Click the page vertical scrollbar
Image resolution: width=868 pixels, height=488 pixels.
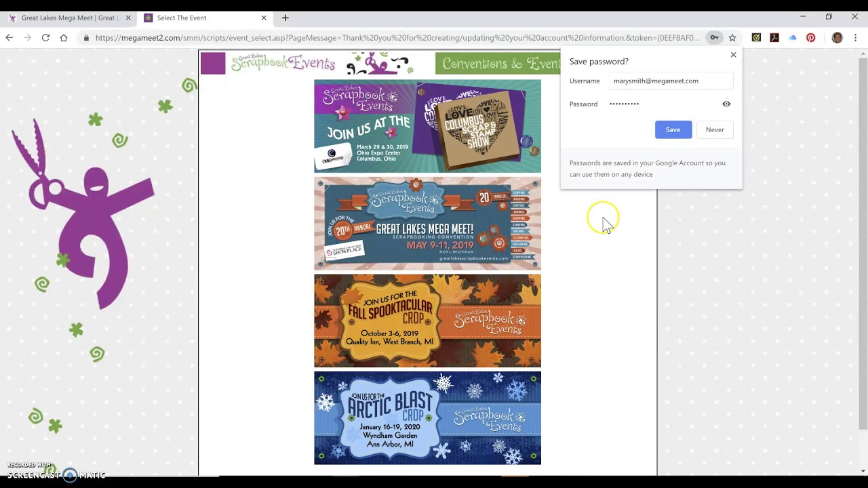pyautogui.click(x=863, y=244)
